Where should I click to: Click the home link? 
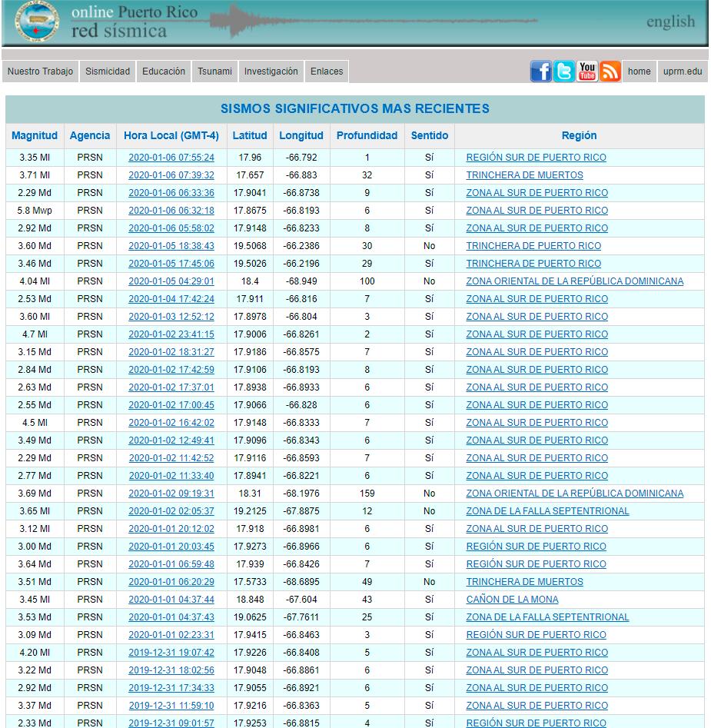tap(640, 71)
